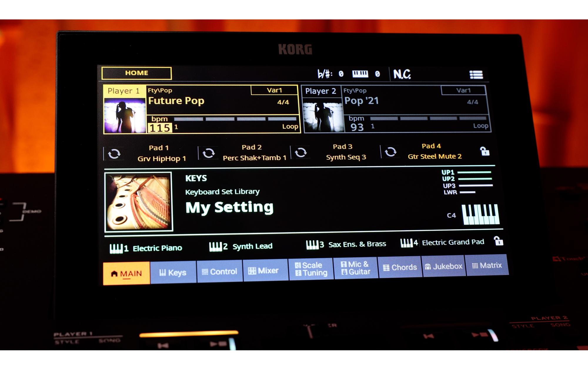Switch to the Chords tab

click(400, 267)
